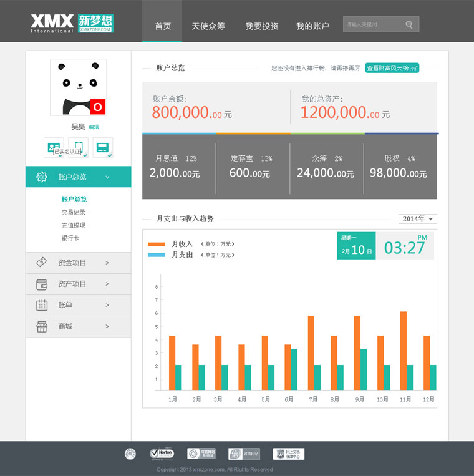Viewport: 474px width, 476px height.
Task: Open the 我的账户 navigation tab
Action: click(312, 26)
